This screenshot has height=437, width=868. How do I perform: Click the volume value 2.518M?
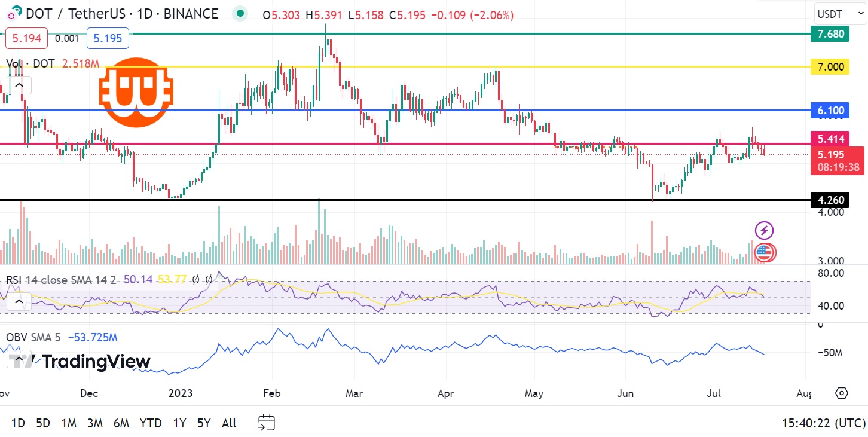(81, 63)
